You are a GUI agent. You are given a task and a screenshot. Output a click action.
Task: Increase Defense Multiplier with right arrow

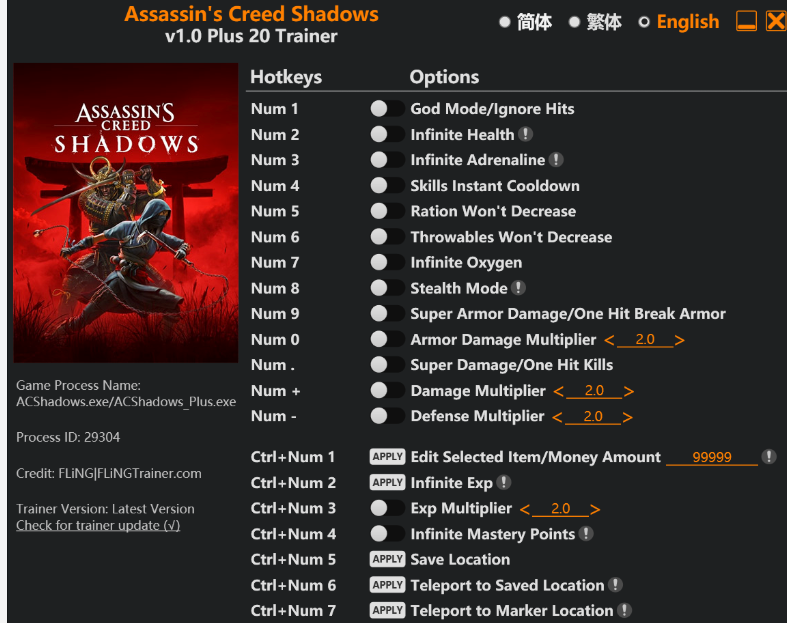(627, 417)
